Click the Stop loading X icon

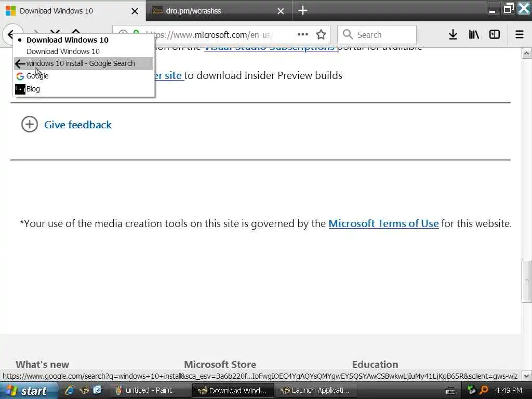55,33
